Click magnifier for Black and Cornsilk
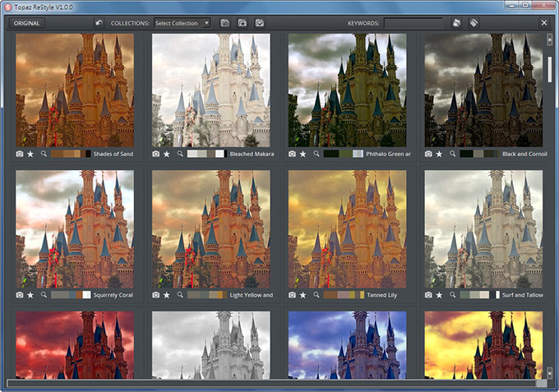Image resolution: width=559 pixels, height=392 pixels. pos(452,154)
